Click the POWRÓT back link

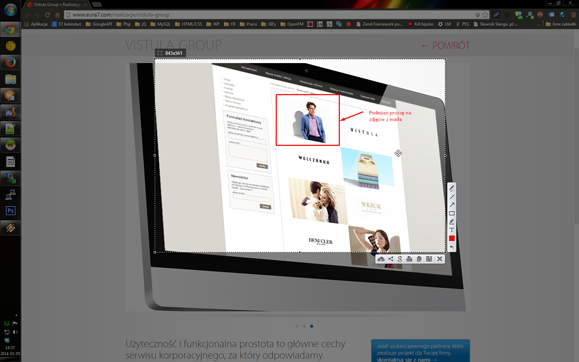[x=446, y=46]
